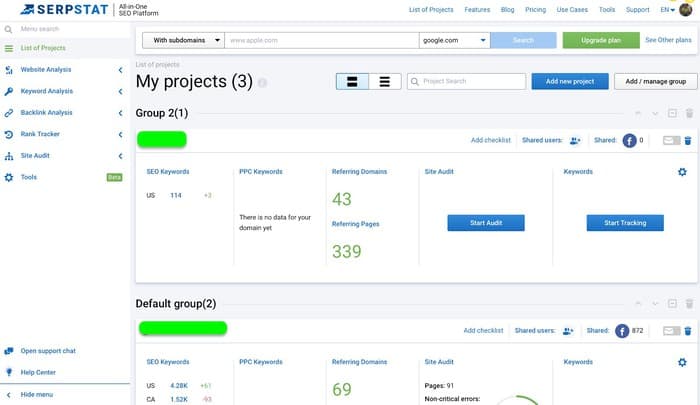Open settings gear in Group 2 Keywords panel
The image size is (700, 405).
tap(682, 172)
